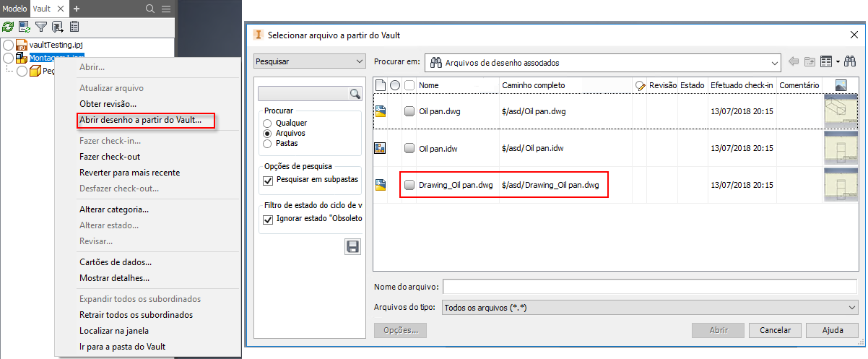The image size is (868, 359).
Task: Click the Nome do arquivo input field
Action: (651, 287)
